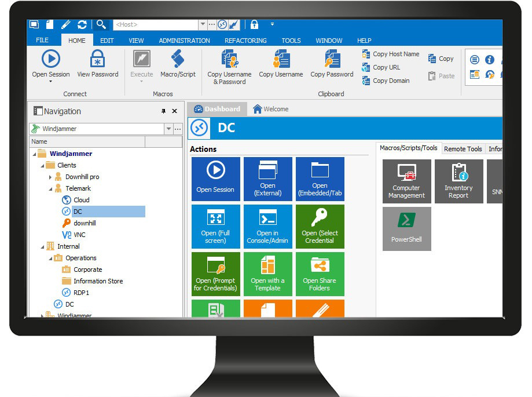Image resolution: width=532 pixels, height=397 pixels.
Task: Click Copy Host Name button
Action: click(391, 54)
